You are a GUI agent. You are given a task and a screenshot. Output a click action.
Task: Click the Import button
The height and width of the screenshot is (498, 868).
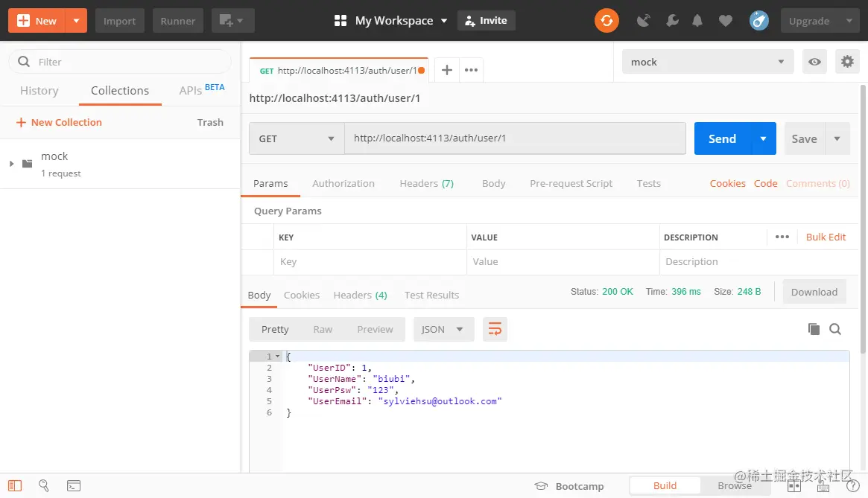[x=119, y=21]
